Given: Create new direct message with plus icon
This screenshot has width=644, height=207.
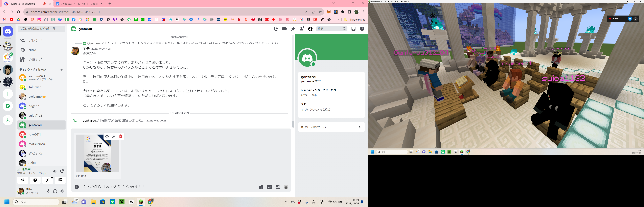Looking at the screenshot, I should (62, 70).
